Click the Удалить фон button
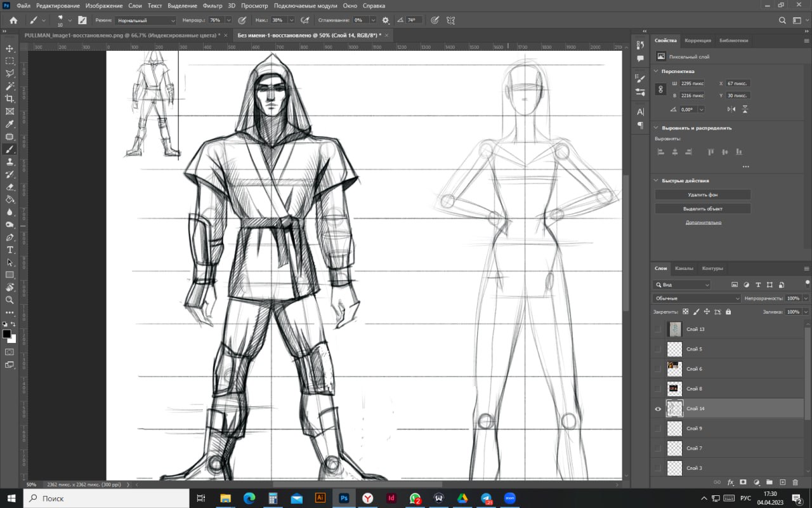Image resolution: width=812 pixels, height=508 pixels. 702,195
